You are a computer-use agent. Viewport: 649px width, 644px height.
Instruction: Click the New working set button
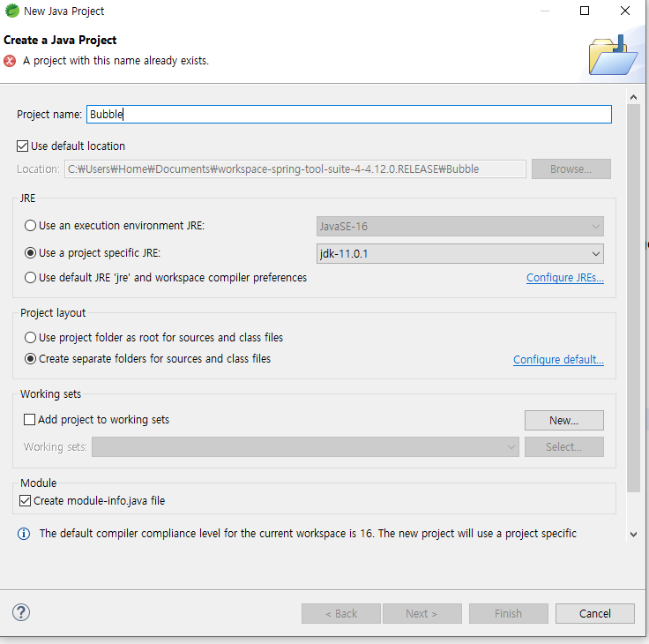coord(563,420)
